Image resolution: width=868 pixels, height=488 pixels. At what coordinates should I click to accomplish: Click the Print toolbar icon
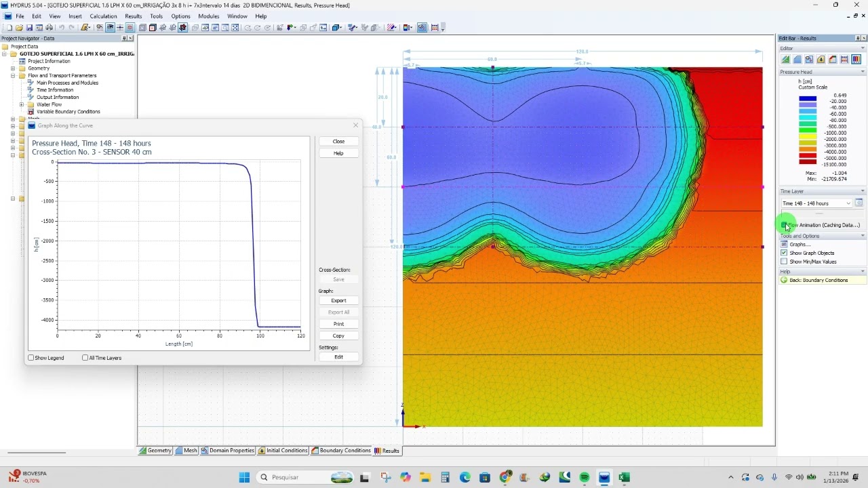pyautogui.click(x=49, y=28)
